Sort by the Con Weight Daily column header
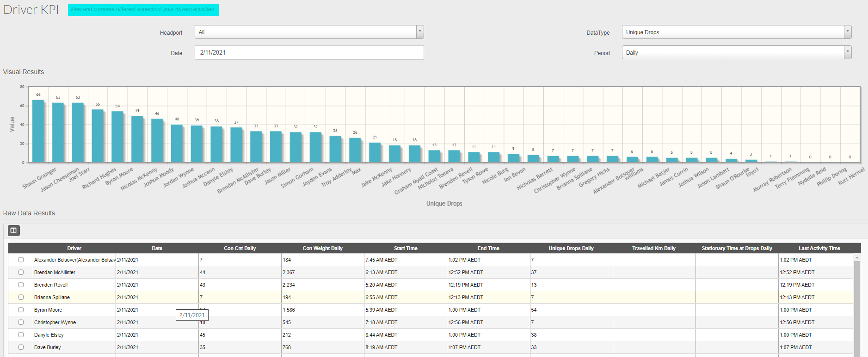868x357 pixels. pyautogui.click(x=323, y=248)
